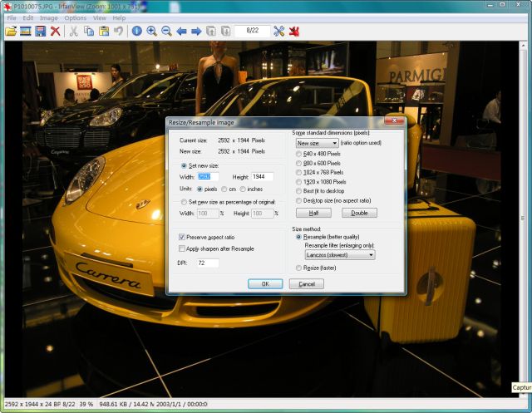The width and height of the screenshot is (532, 413).
Task: Open the Settings wrench icon in toolbar
Action: pyautogui.click(x=278, y=32)
